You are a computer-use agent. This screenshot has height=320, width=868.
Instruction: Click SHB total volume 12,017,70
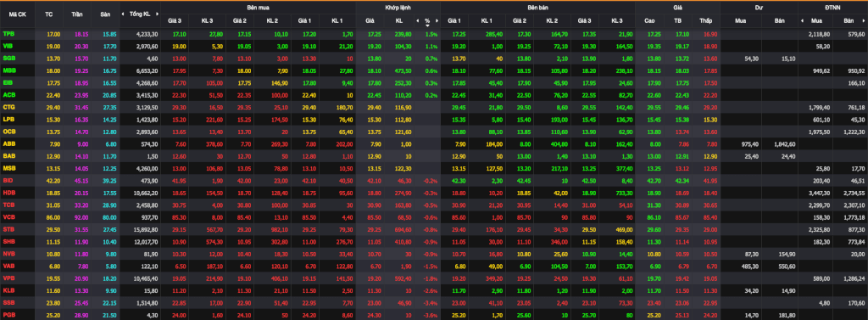pyautogui.click(x=146, y=241)
